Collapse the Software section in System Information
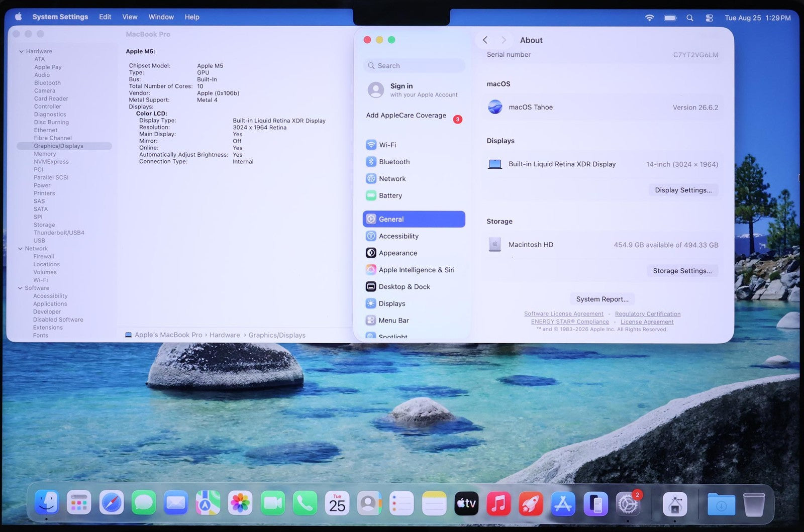Viewport: 804px width, 532px height. tap(20, 288)
